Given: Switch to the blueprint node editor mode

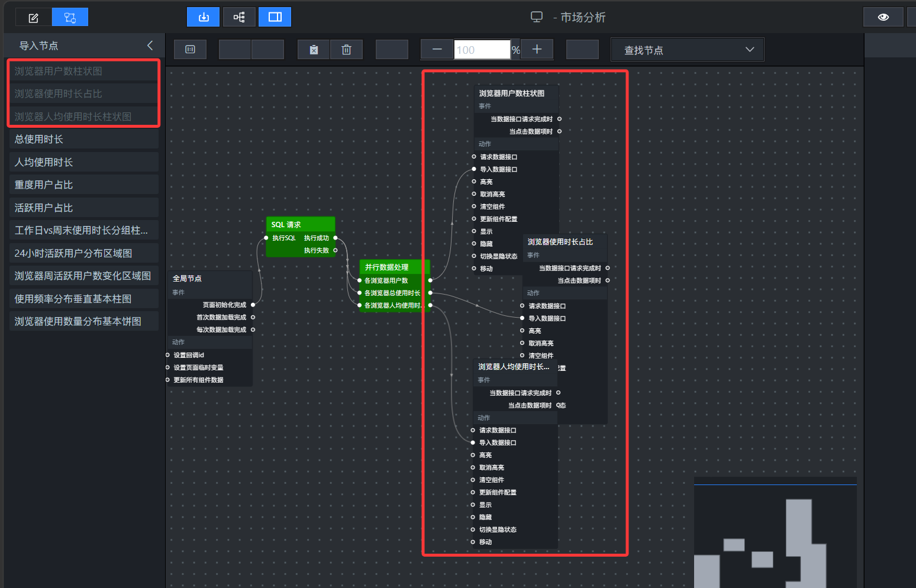Looking at the screenshot, I should (x=70, y=18).
